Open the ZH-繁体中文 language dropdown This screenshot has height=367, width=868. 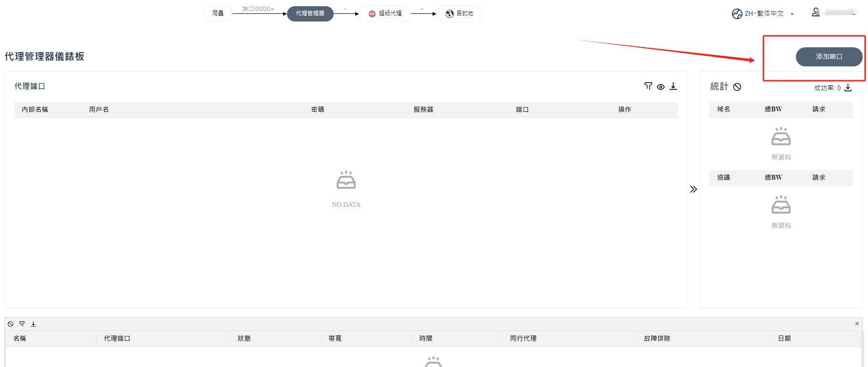click(762, 14)
